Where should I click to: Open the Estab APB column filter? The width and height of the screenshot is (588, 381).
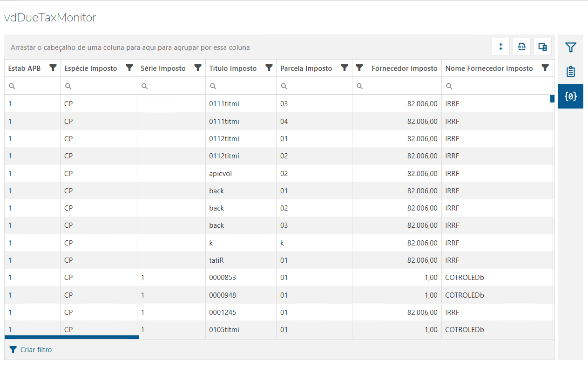53,68
